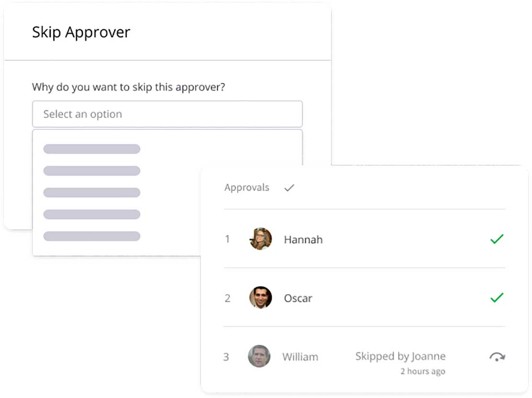Screen dimensions: 532x398
Task: Click the green checkmark beside Oscar
Action: tap(497, 298)
